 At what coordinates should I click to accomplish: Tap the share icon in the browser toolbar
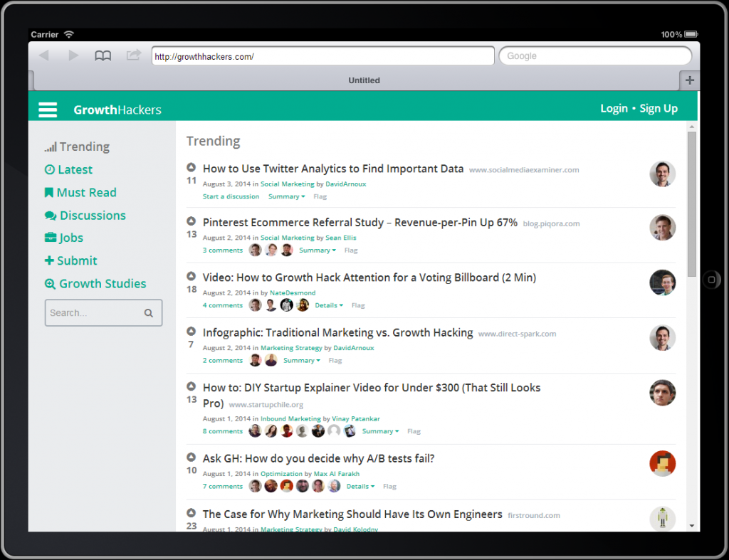tap(133, 56)
